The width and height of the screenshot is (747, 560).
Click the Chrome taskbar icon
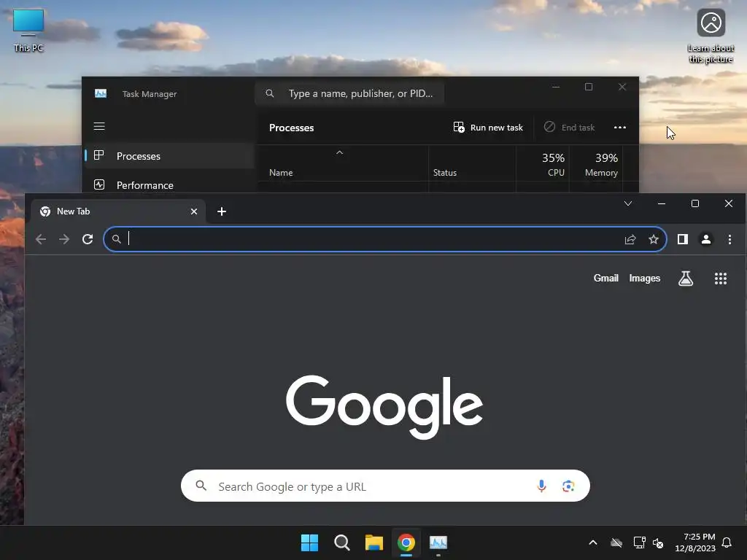click(x=406, y=542)
